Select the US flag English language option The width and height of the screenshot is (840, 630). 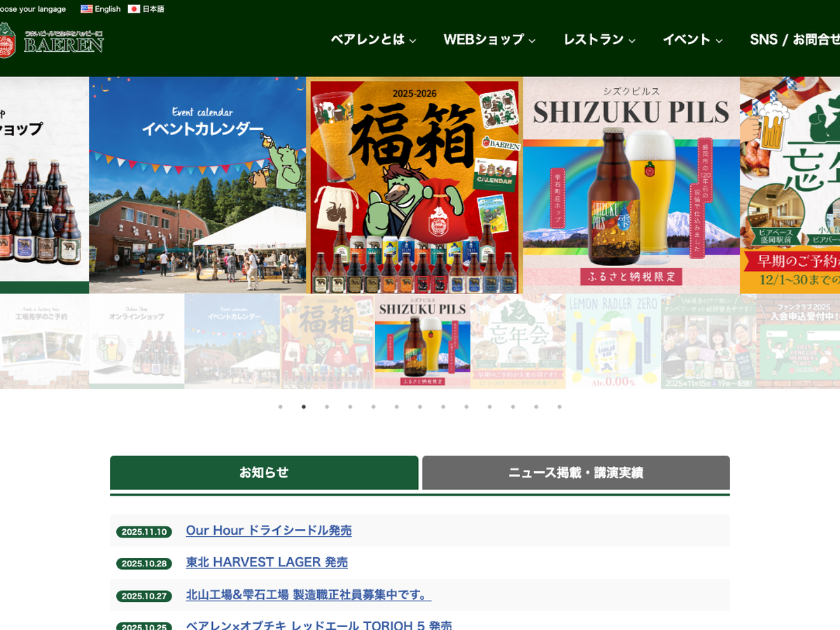pyautogui.click(x=100, y=9)
